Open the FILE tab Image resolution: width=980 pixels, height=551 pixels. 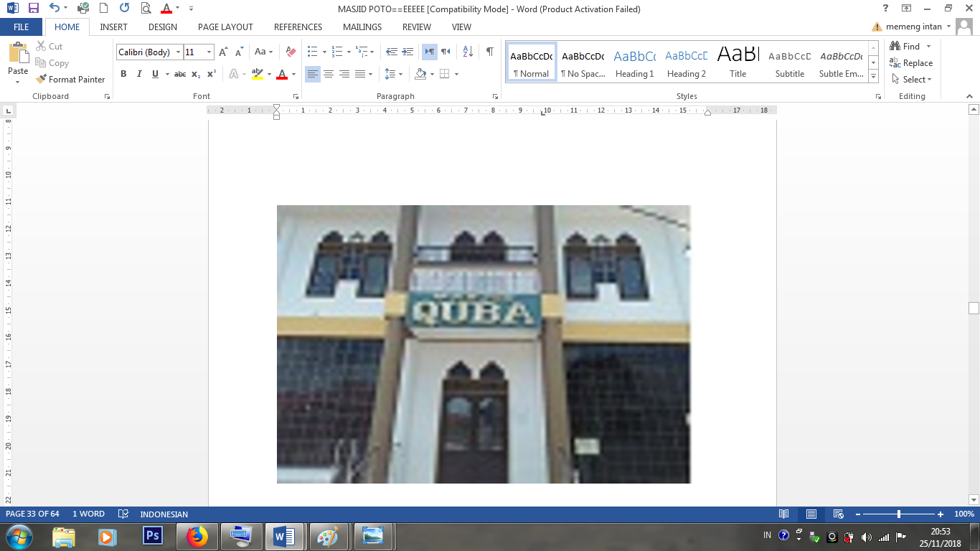22,27
